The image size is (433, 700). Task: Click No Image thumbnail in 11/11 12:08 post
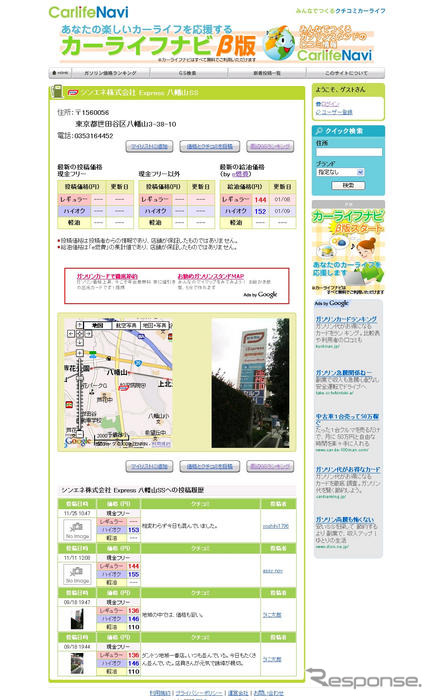pyautogui.click(x=77, y=574)
